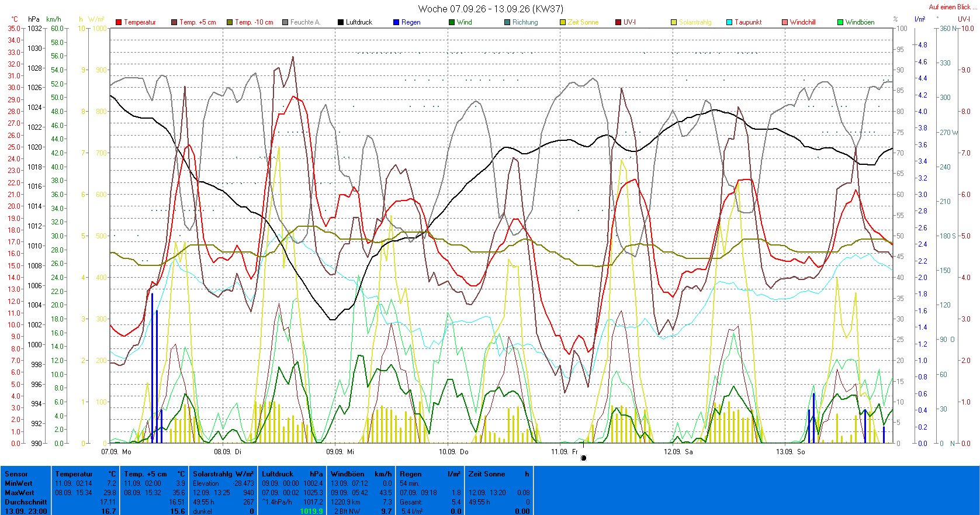Click the cyan Taupunkt legend square
Image resolution: width=980 pixels, height=515 pixels.
coord(729,22)
